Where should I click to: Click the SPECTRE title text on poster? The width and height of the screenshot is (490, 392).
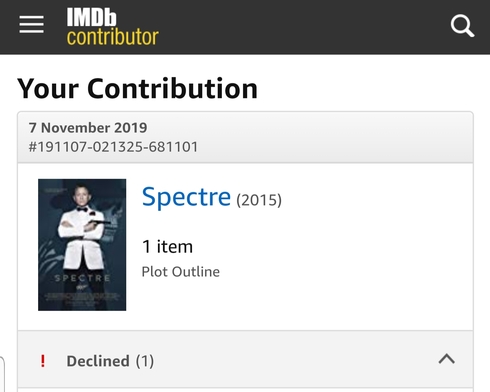(82, 278)
